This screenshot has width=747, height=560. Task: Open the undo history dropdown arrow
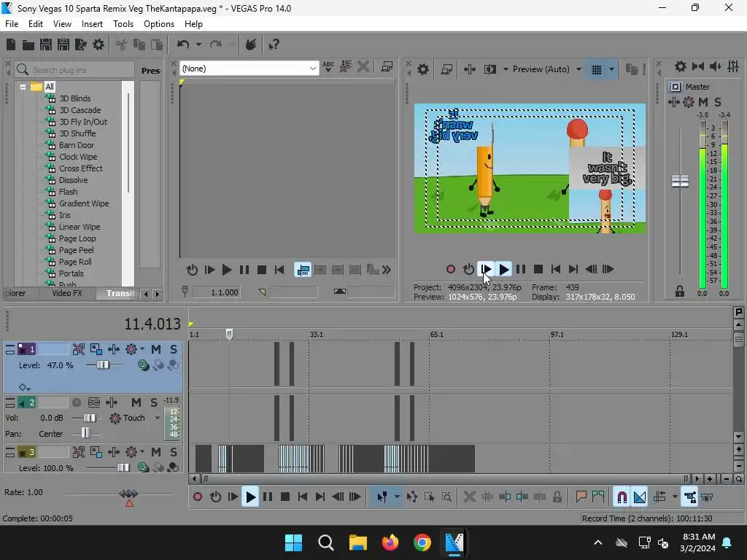pyautogui.click(x=198, y=44)
